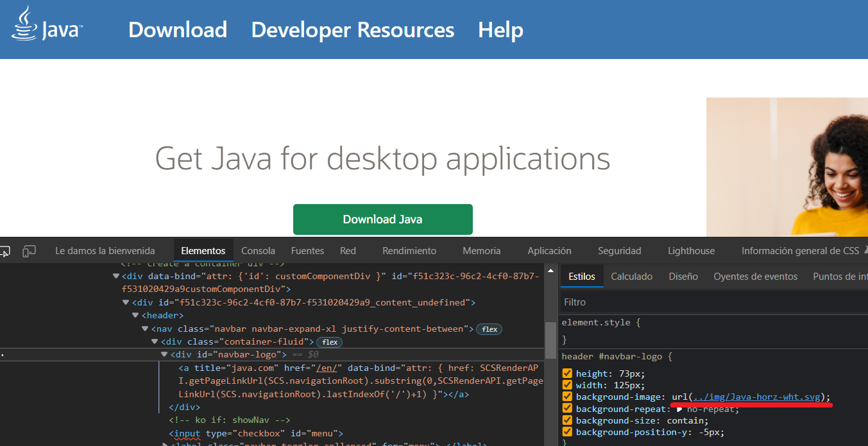The width and height of the screenshot is (868, 446).
Task: Click the 'flex' badge beside container-fluid div
Action: tap(330, 342)
